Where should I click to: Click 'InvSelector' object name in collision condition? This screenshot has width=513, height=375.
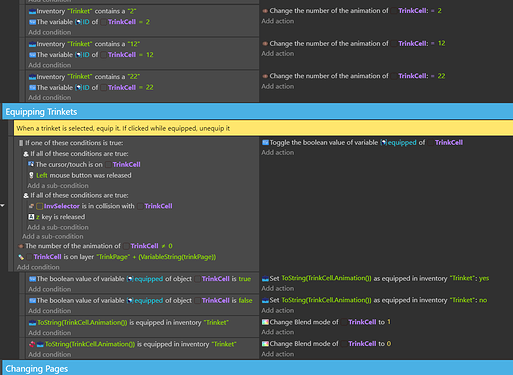tap(62, 206)
